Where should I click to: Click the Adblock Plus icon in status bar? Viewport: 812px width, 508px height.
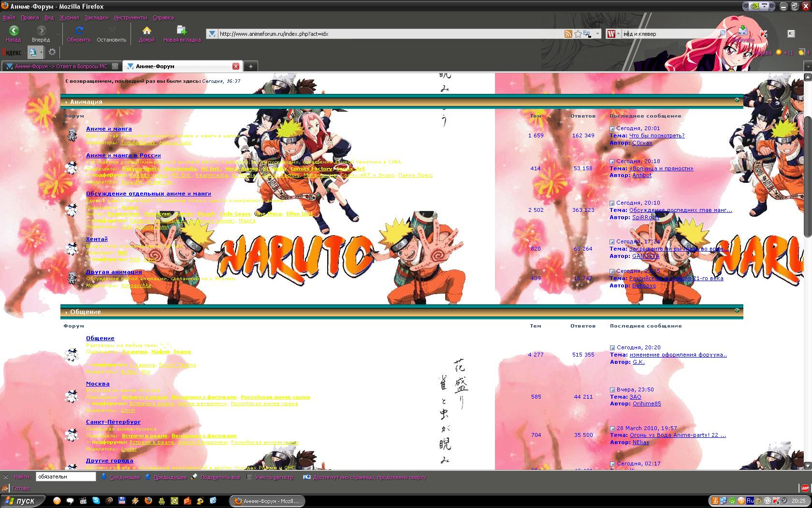(x=805, y=488)
